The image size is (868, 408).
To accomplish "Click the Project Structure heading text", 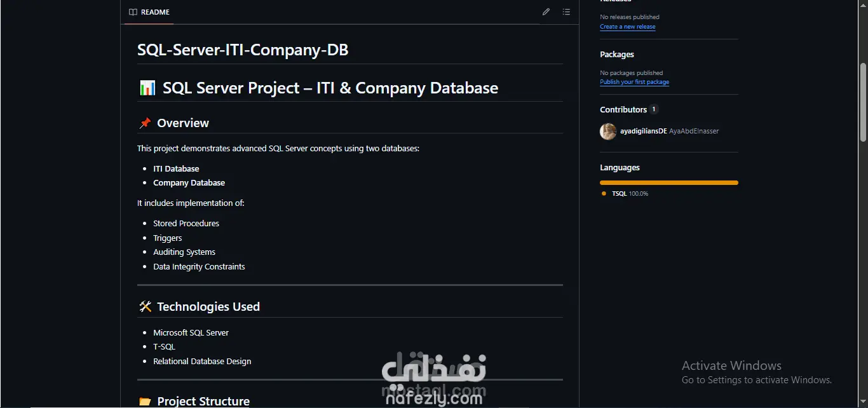I will coord(203,402).
